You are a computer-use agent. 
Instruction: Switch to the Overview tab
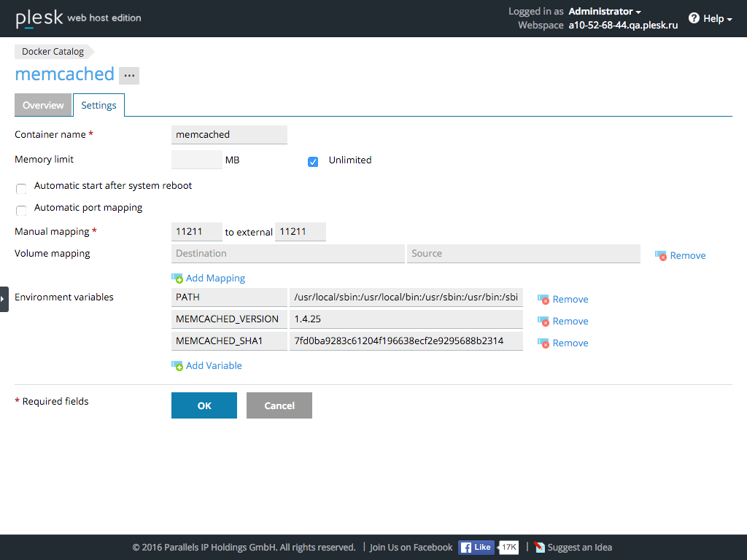[x=43, y=105]
